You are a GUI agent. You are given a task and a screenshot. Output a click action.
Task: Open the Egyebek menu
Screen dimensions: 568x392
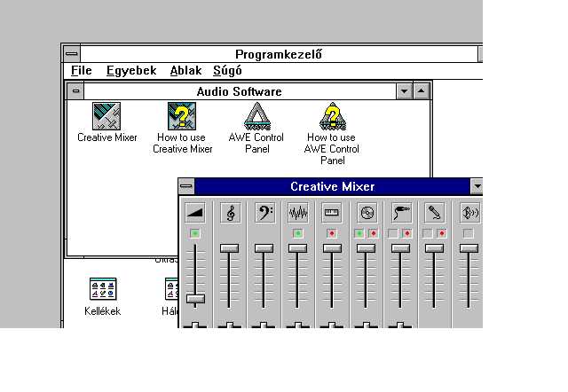pos(131,71)
